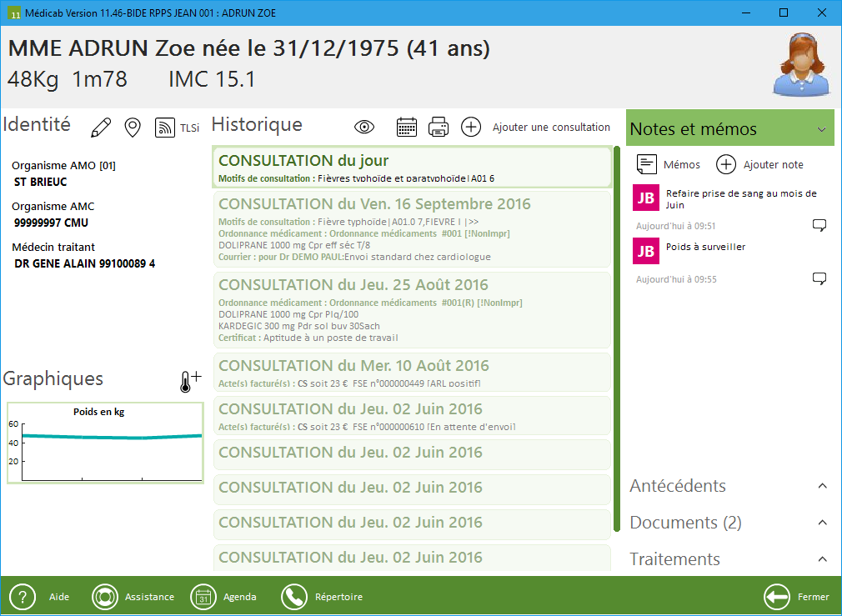Image resolution: width=842 pixels, height=616 pixels.
Task: Click the map pin location icon
Action: tap(132, 128)
